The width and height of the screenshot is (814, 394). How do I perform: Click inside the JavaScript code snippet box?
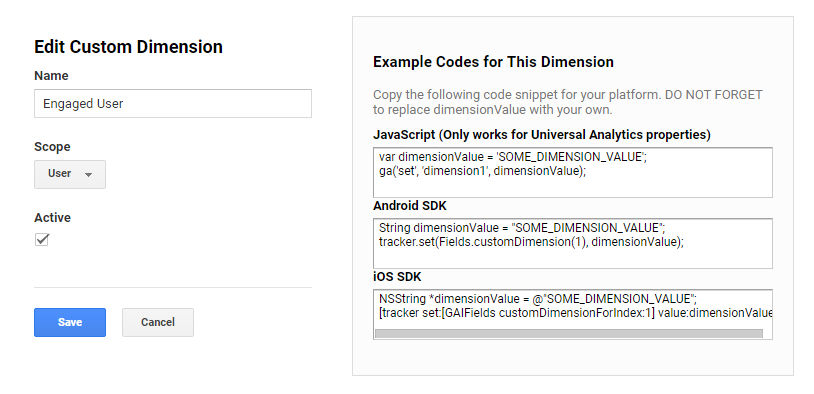[x=573, y=172]
